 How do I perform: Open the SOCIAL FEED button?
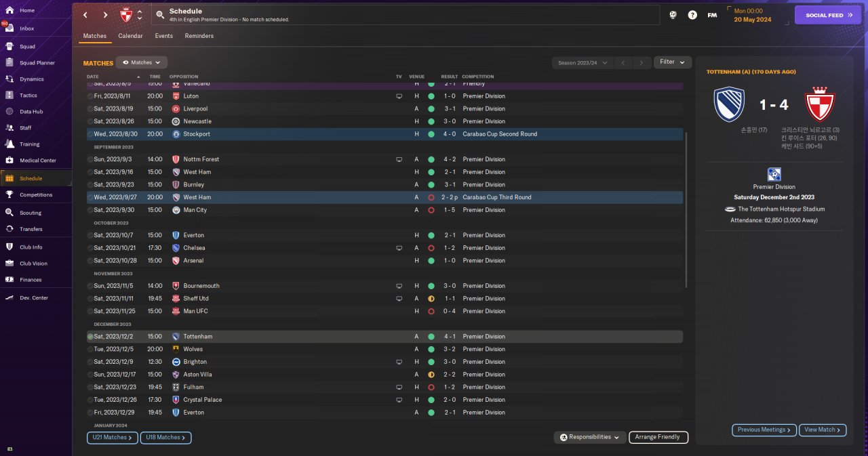click(x=827, y=15)
